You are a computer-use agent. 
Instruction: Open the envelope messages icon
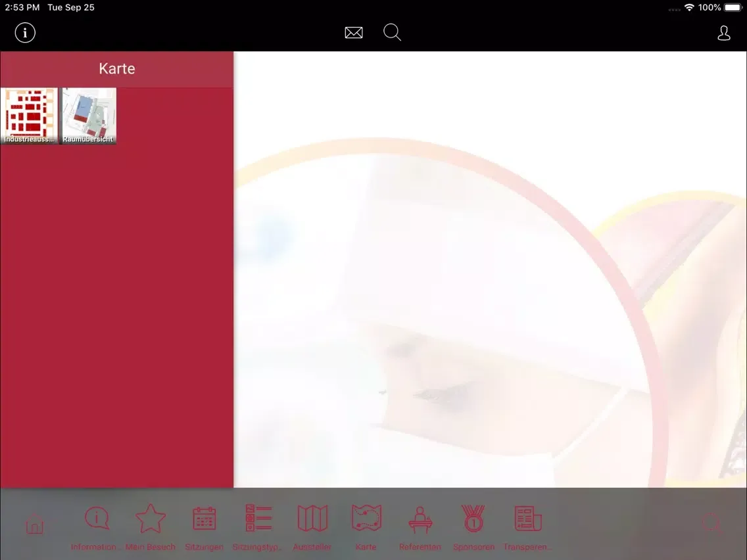click(x=354, y=32)
